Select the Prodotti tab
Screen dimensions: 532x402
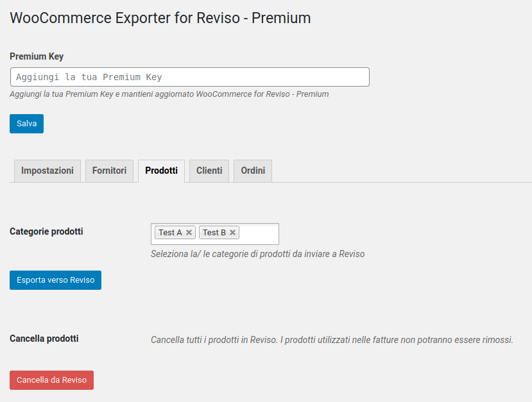pyautogui.click(x=162, y=171)
